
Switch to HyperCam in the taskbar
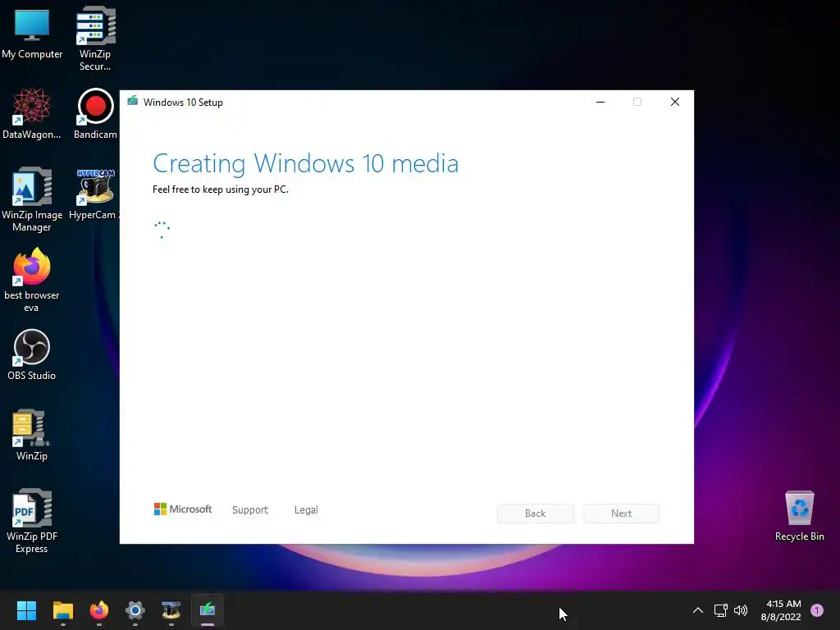click(171, 610)
